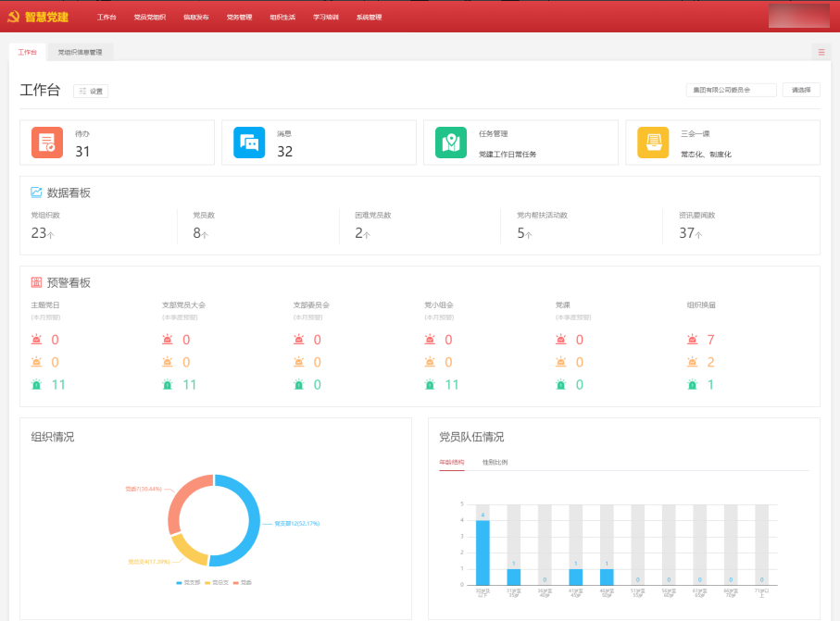Click the 设置 settings button
This screenshot has height=621, width=840.
point(91,91)
